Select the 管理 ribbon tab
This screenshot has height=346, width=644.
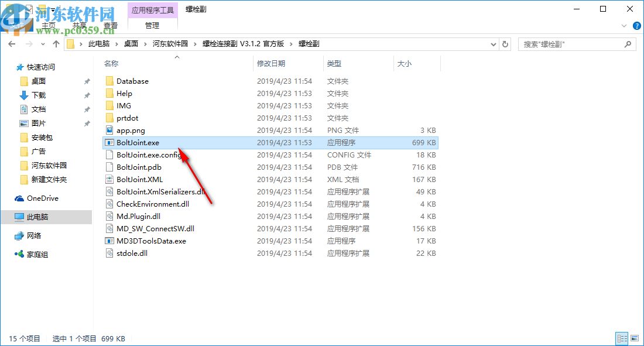pos(152,26)
